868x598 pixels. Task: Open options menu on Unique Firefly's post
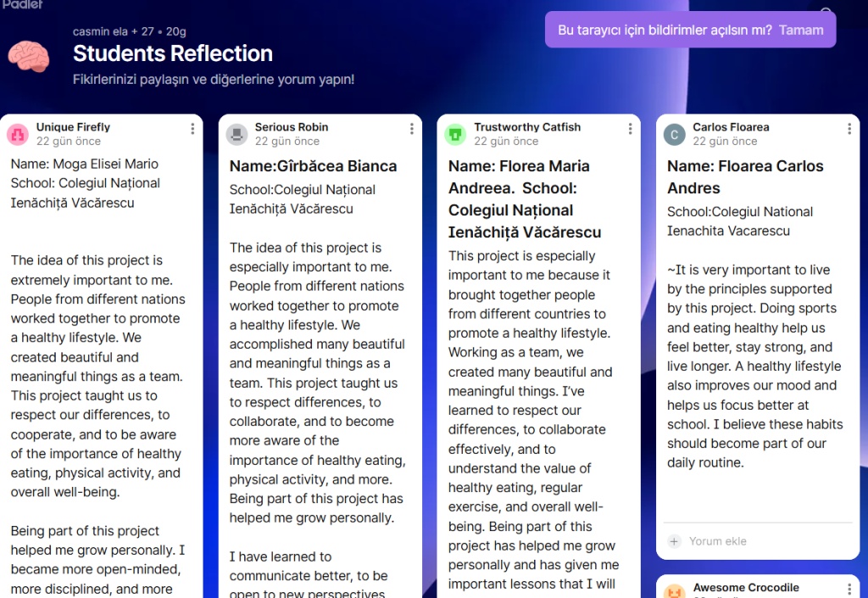tap(192, 129)
